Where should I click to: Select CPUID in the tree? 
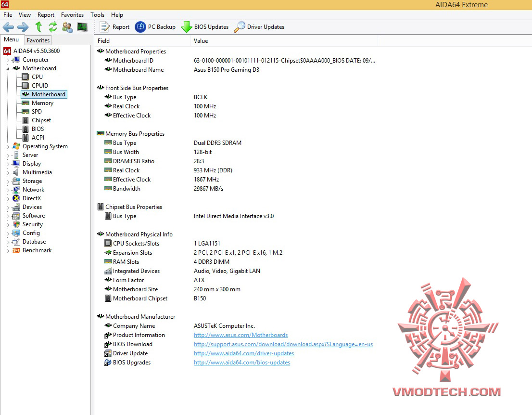40,86
